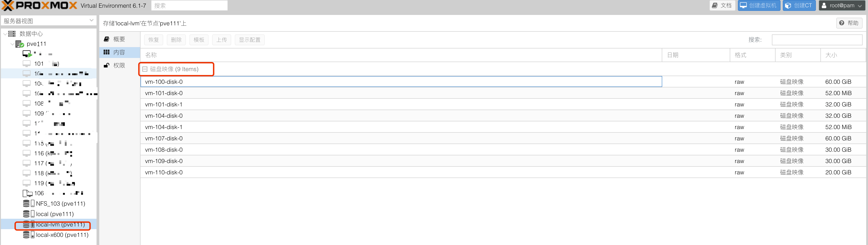Collapse the pve111 node tree

pyautogui.click(x=12, y=44)
